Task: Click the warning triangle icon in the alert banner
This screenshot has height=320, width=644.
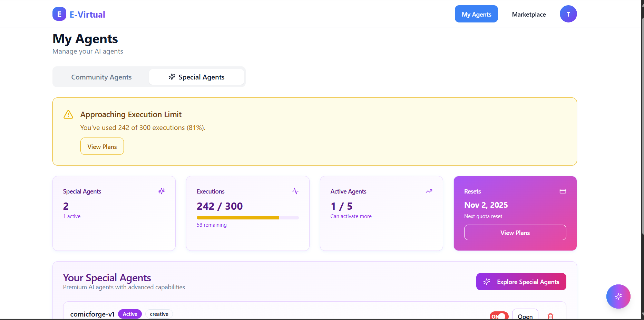Action: [x=68, y=115]
